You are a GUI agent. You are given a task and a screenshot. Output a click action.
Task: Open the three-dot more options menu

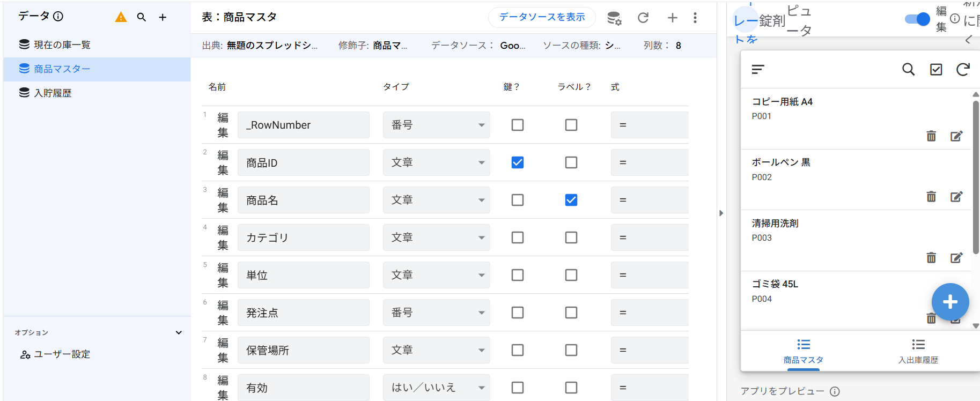(x=695, y=18)
